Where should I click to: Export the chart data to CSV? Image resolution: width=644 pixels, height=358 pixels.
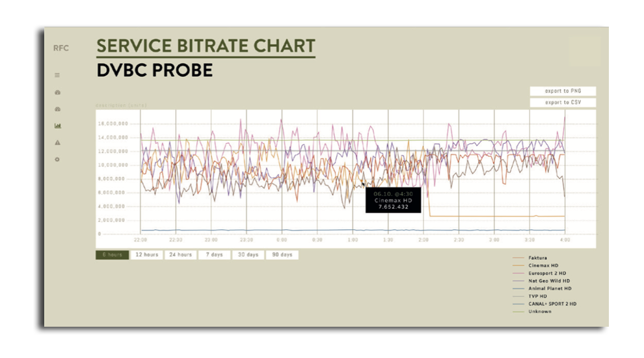(x=562, y=103)
